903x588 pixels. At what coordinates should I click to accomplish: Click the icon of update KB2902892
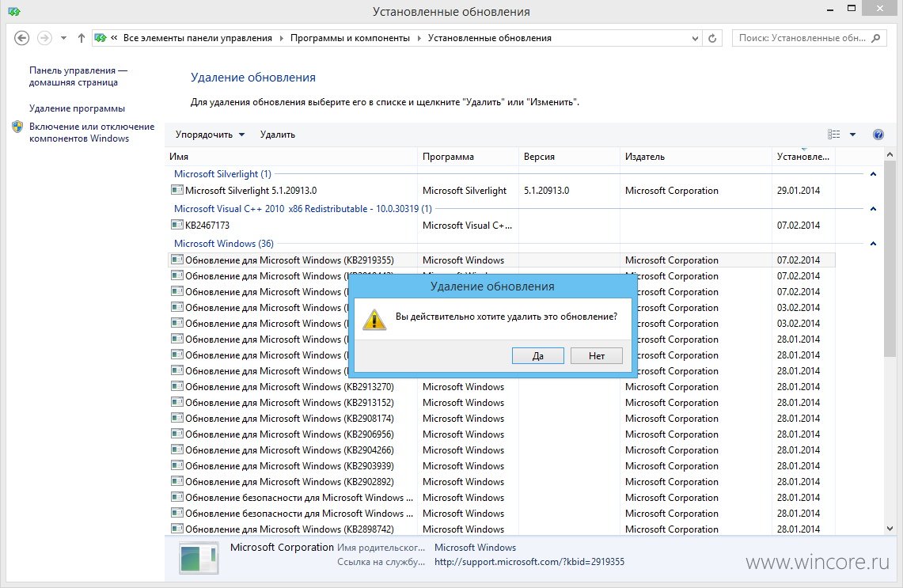[177, 481]
